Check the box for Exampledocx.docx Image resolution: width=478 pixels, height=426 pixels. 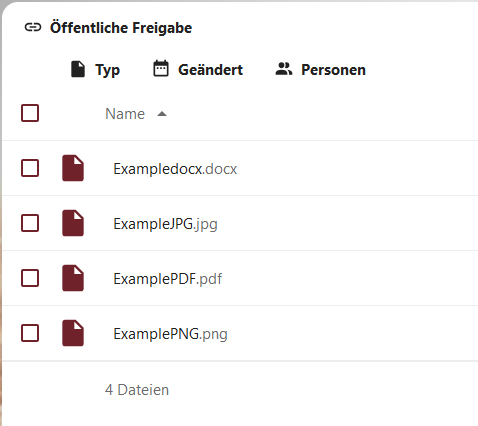pos(30,168)
